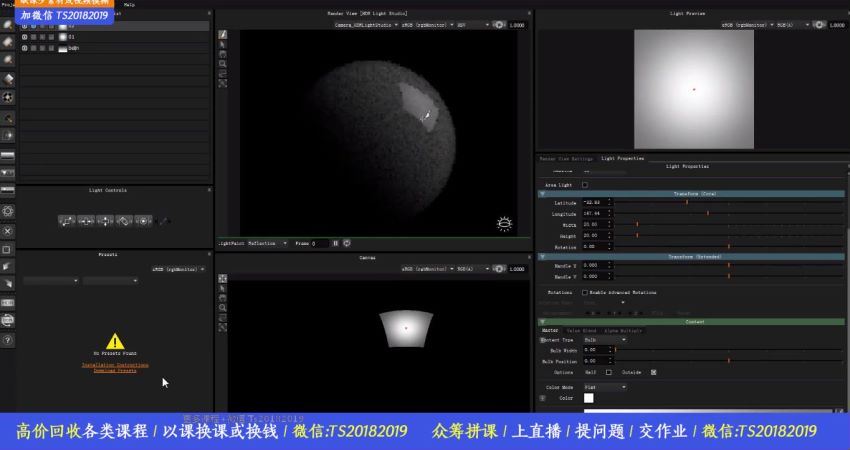Click the exposure icon in Light Preview header
Image resolution: width=850 pixels, height=450 pixels.
click(x=819, y=25)
